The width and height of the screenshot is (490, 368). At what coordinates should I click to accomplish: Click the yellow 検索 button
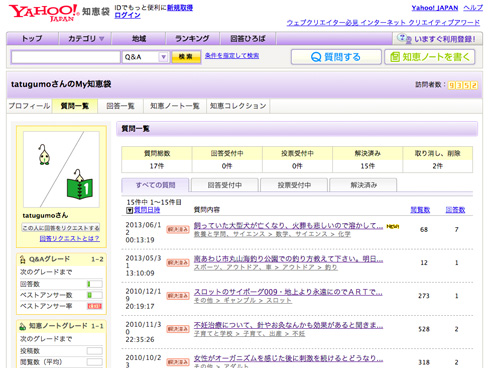tap(186, 57)
